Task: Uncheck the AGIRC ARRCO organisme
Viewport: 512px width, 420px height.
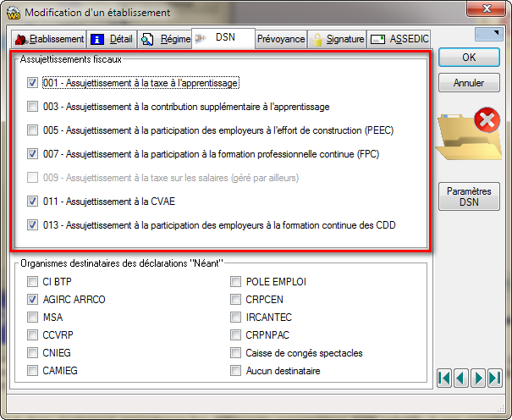Action: (32, 300)
